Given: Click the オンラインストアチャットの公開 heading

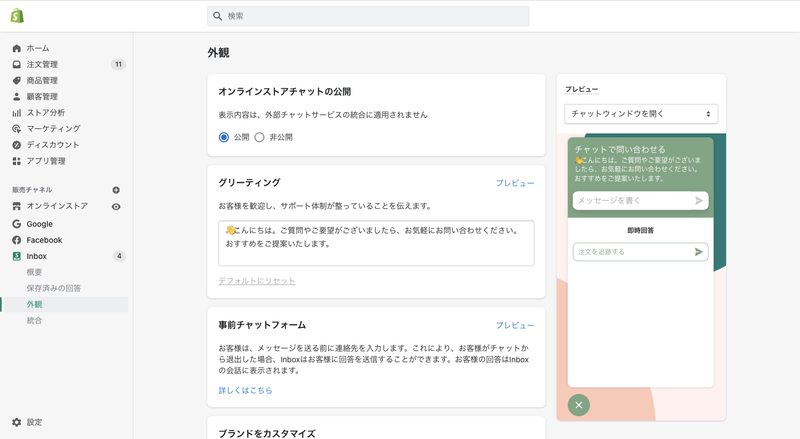Looking at the screenshot, I should coord(285,92).
